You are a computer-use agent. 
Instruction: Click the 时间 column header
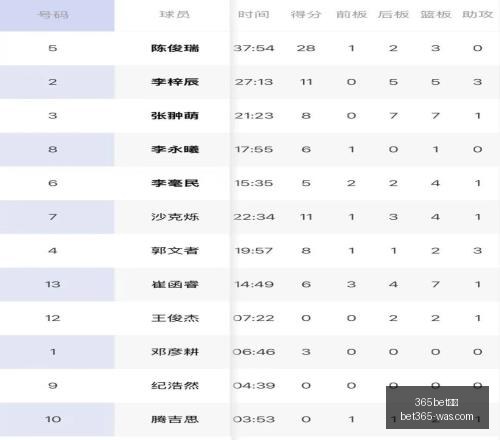point(254,15)
